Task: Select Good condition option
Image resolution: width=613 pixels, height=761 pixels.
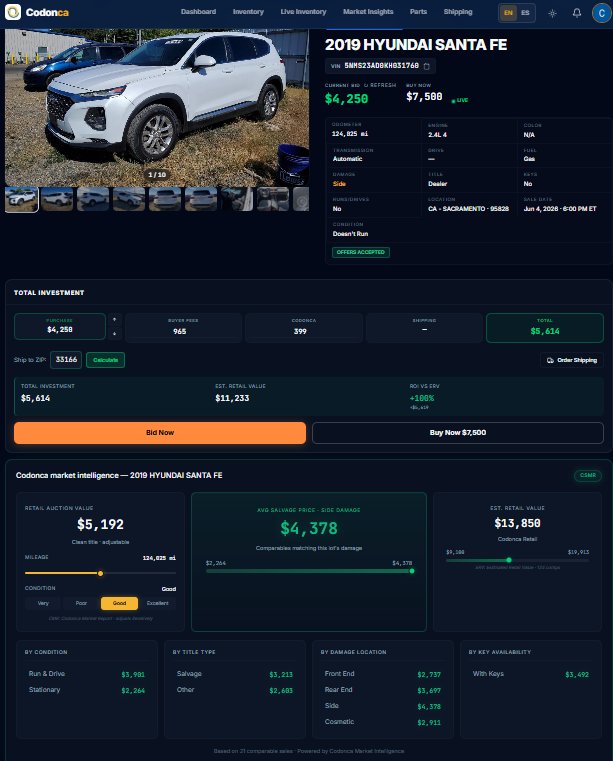Action: coord(119,603)
